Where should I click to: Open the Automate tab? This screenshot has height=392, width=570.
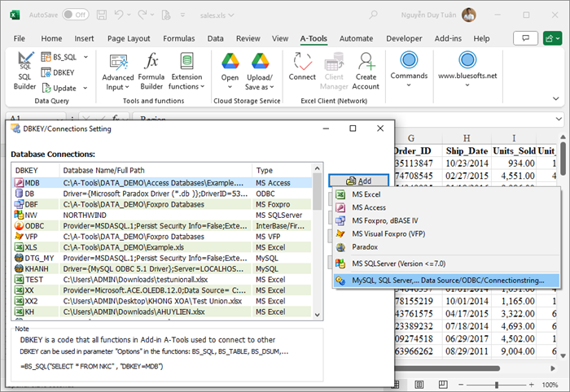point(357,38)
